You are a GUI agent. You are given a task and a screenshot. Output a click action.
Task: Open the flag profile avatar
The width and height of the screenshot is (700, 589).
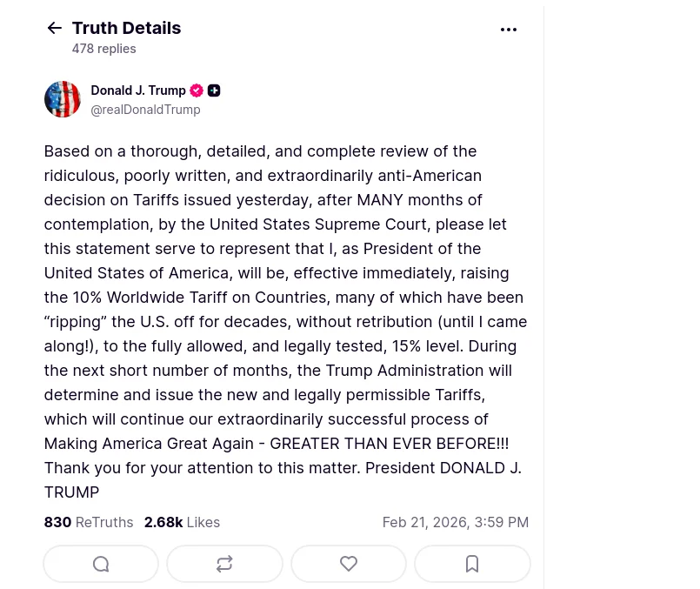pyautogui.click(x=63, y=100)
